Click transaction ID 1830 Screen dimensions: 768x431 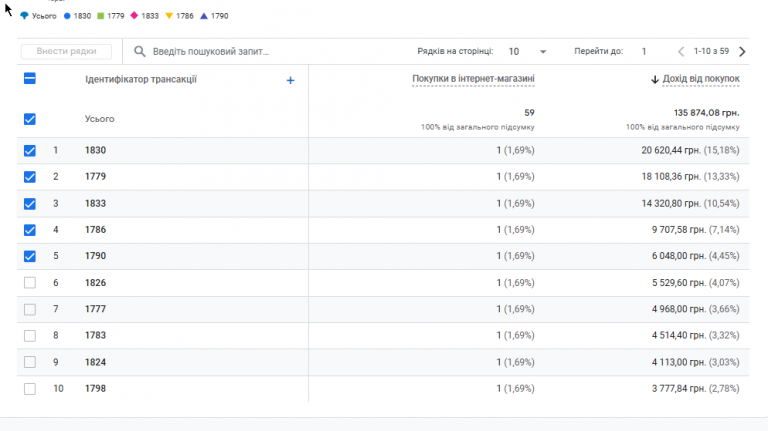pyautogui.click(x=96, y=150)
